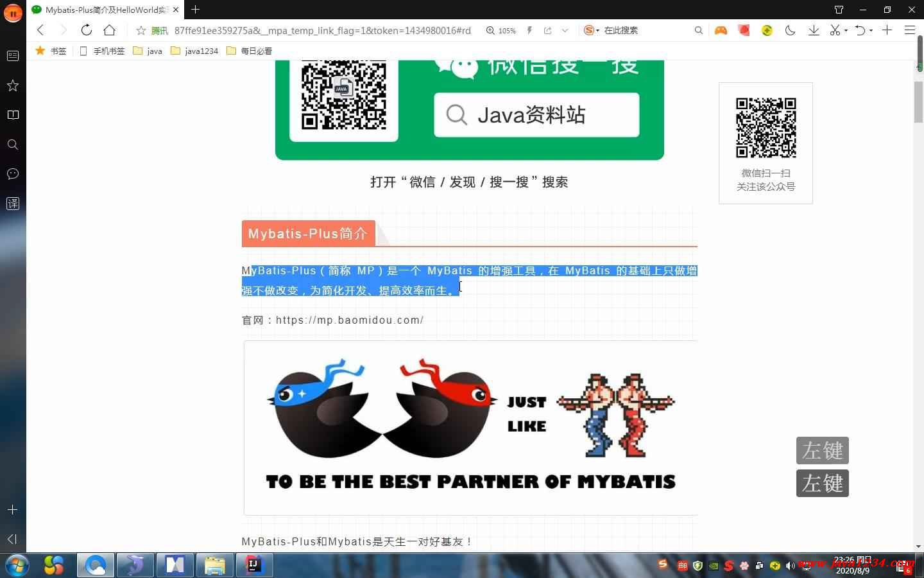The height and width of the screenshot is (578, 924).
Task: Open the Sogou search engine selector
Action: coord(591,30)
